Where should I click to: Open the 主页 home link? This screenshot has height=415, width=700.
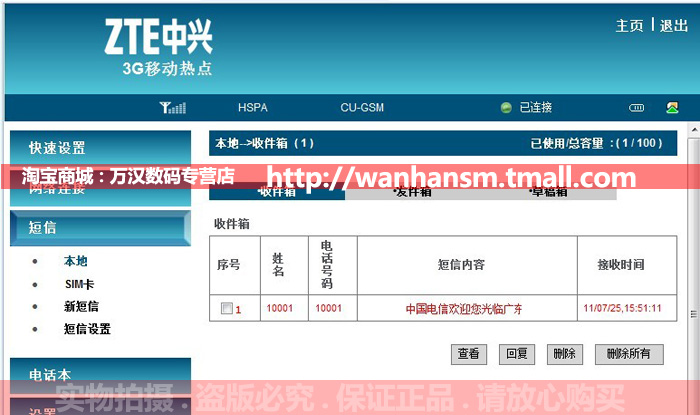tap(629, 26)
